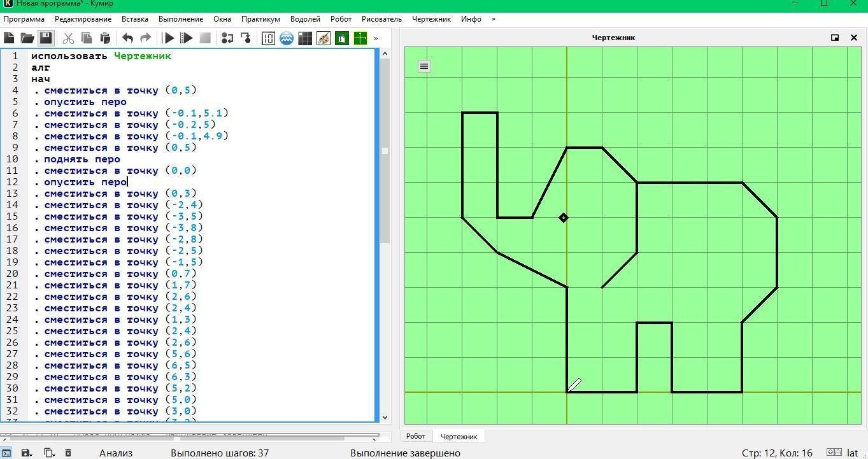Toggle the lat keyboard layout indicator
Screen dimensions: 868x459
[852, 453]
